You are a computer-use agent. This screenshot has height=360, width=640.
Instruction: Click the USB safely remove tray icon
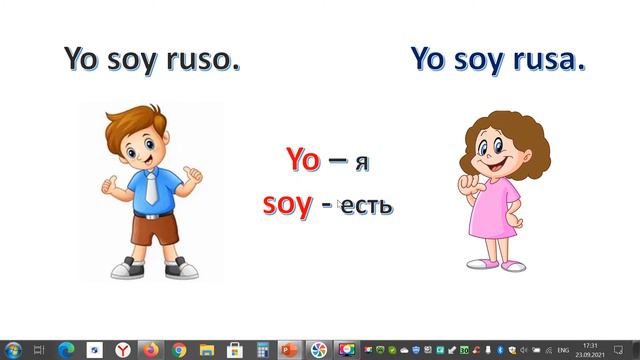pos(488,350)
